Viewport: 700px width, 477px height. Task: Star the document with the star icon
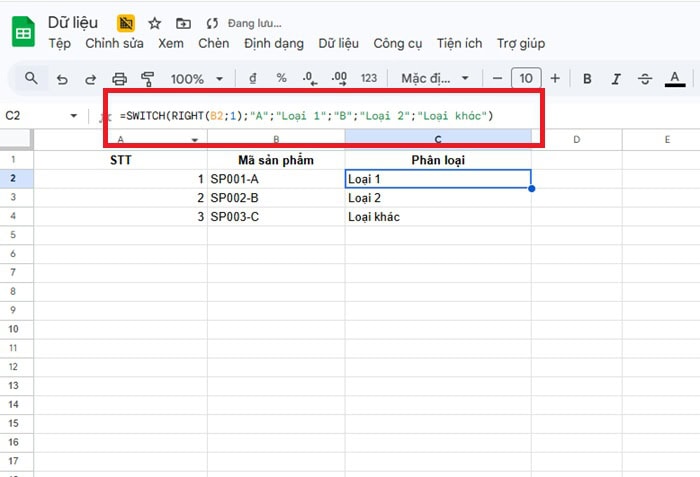(154, 23)
